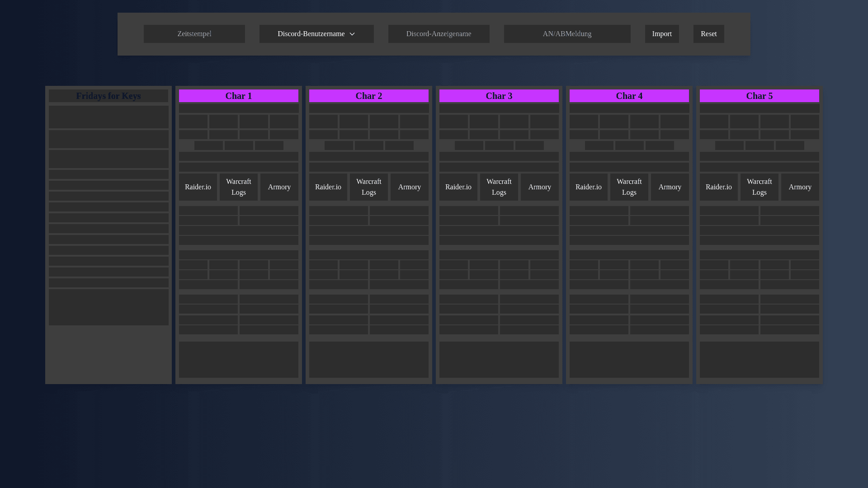Screen dimensions: 868x488
Task: Open Armory for Char 1
Action: [x=279, y=187]
